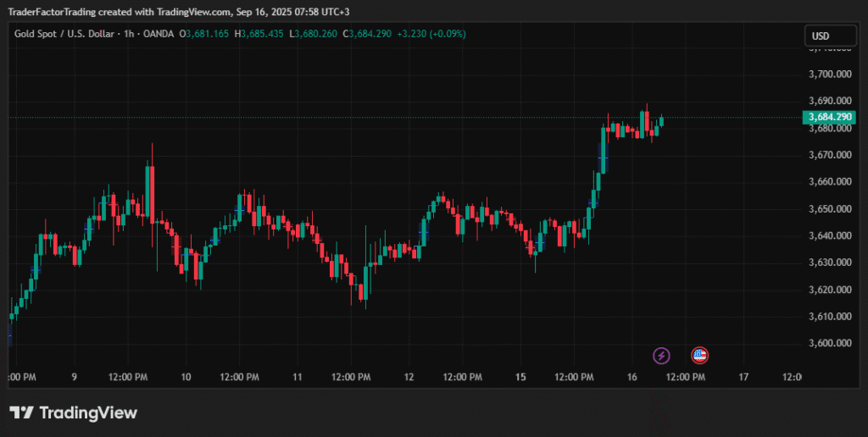Open the USD currency selector

pyautogui.click(x=830, y=36)
